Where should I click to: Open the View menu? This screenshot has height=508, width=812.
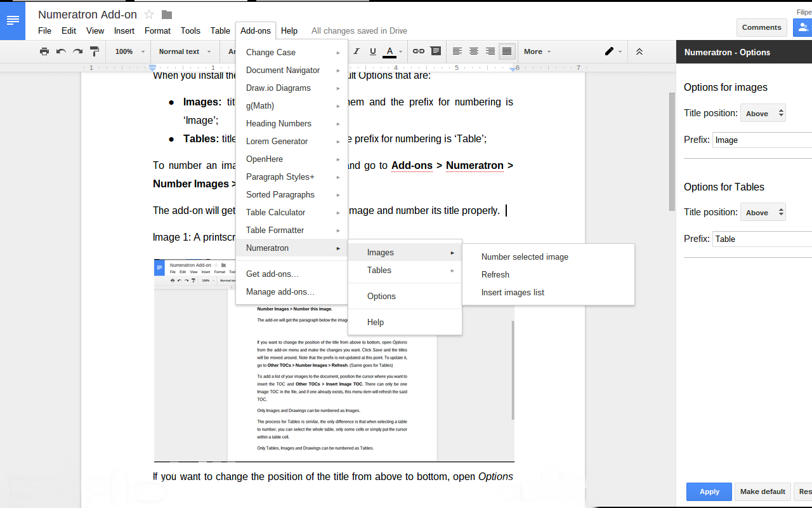coord(95,30)
